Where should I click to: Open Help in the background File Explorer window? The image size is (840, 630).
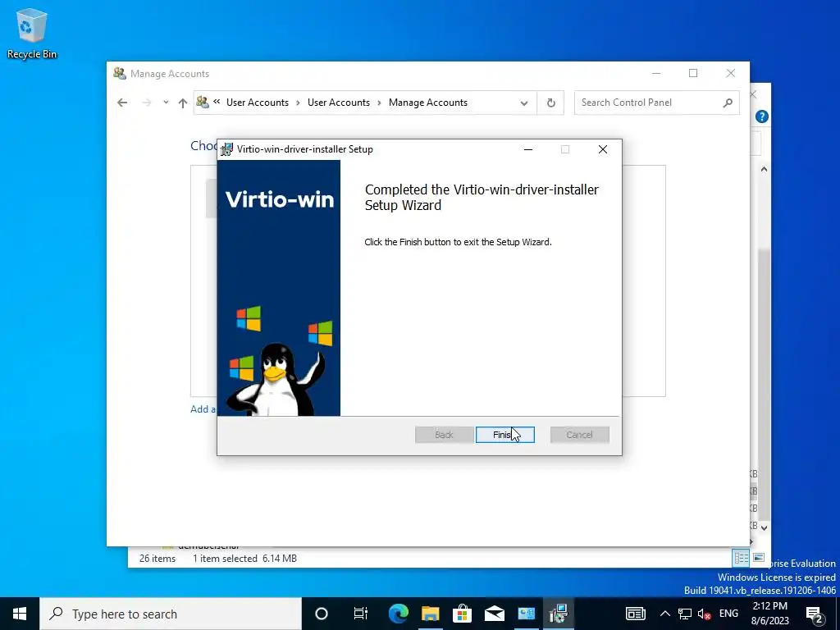click(x=762, y=116)
